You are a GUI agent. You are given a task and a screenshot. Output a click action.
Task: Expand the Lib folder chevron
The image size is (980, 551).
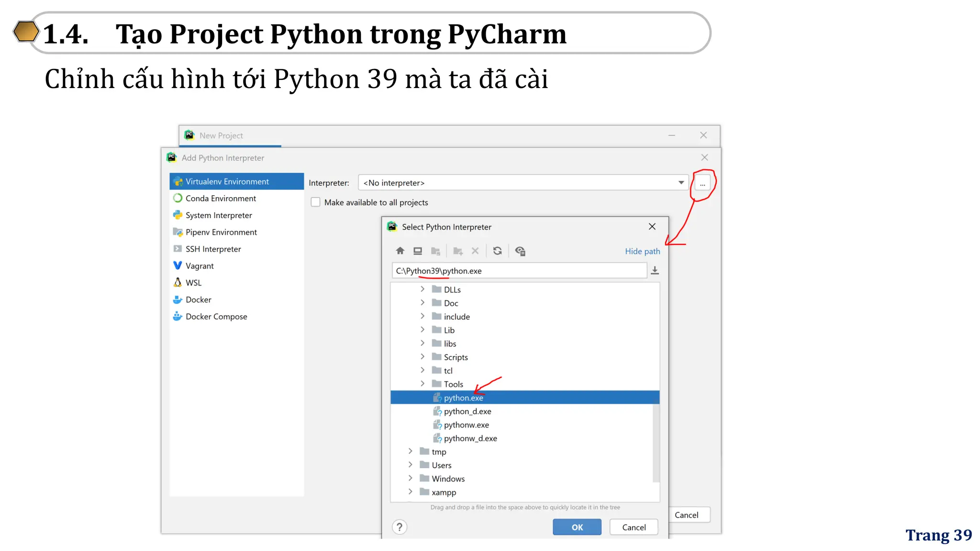point(423,330)
